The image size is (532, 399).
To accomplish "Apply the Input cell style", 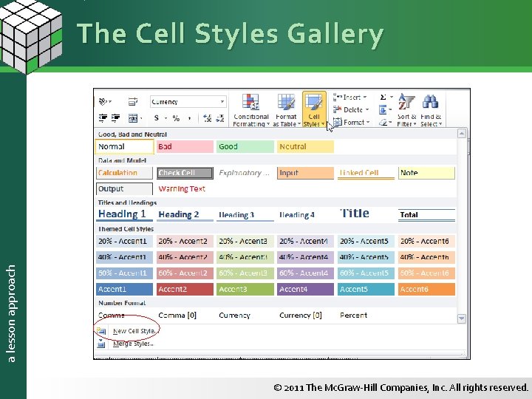I will [305, 173].
